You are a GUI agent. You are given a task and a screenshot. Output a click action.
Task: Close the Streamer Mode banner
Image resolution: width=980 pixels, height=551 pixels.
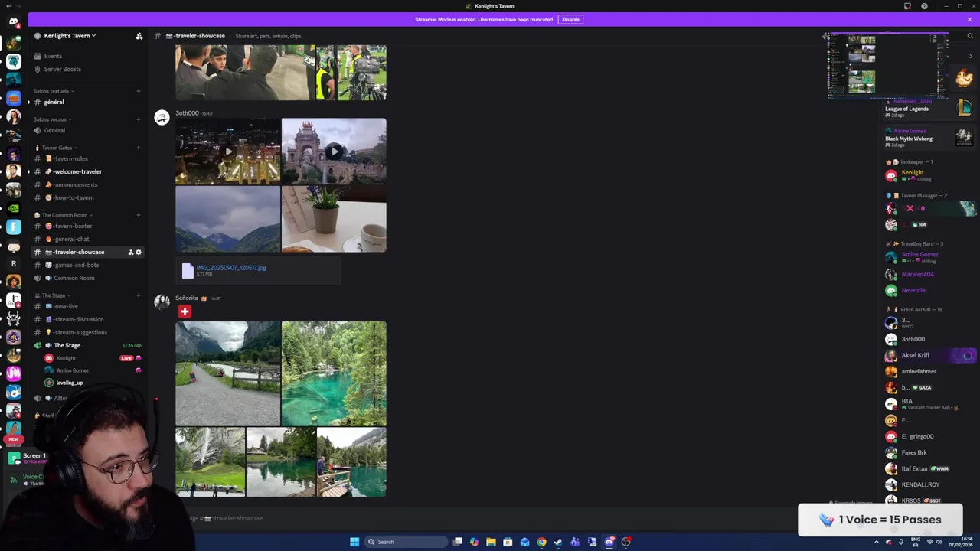tap(969, 19)
